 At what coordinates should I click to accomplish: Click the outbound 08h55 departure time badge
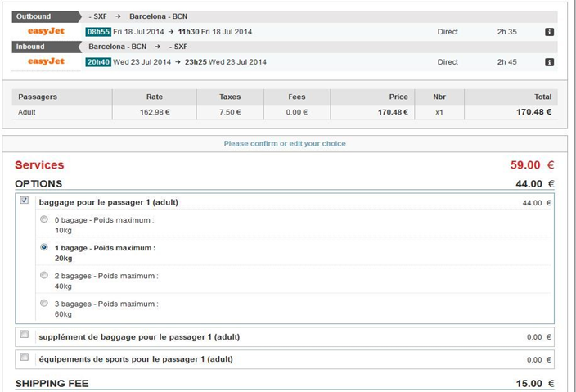pos(97,32)
